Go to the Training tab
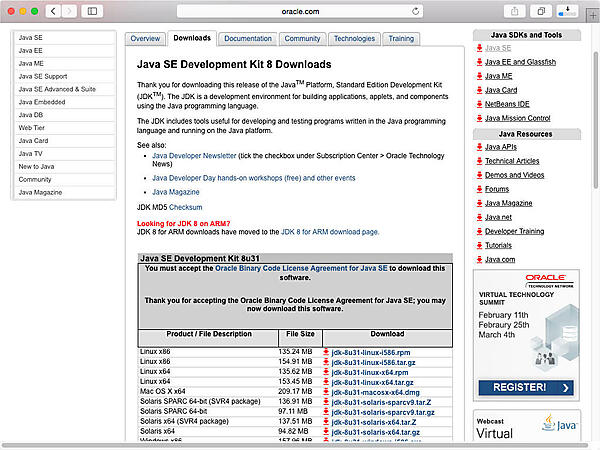This screenshot has height=450, width=600. 400,38
